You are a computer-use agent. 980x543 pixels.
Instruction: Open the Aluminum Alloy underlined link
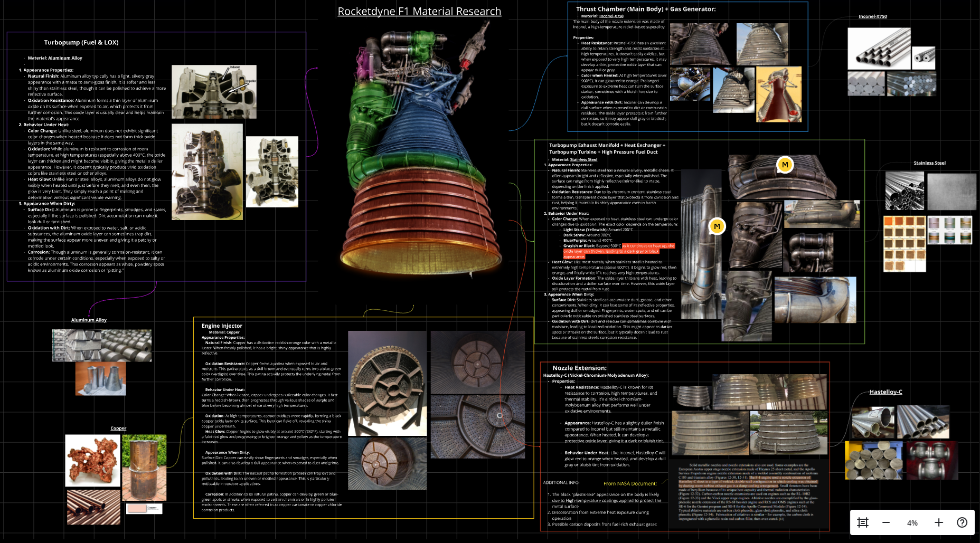pos(89,320)
